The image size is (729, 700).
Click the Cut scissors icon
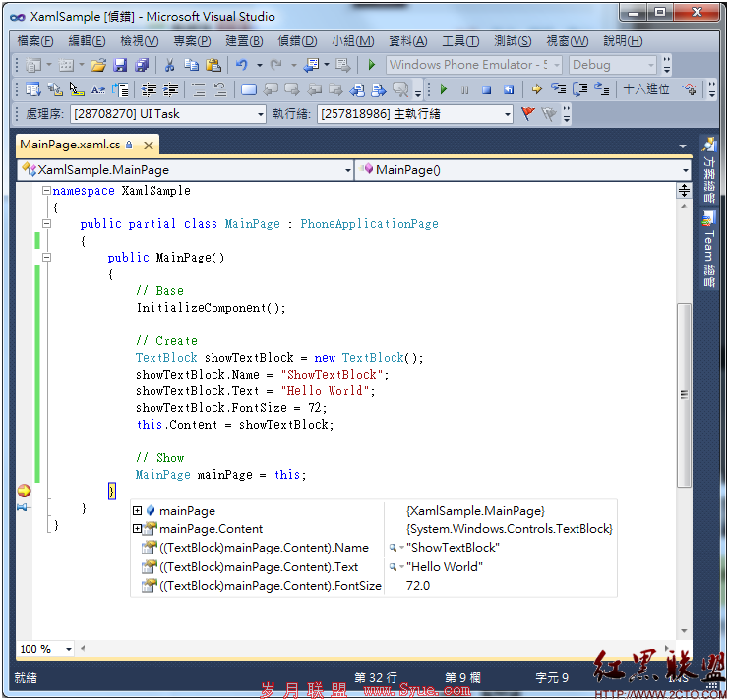[x=169, y=65]
